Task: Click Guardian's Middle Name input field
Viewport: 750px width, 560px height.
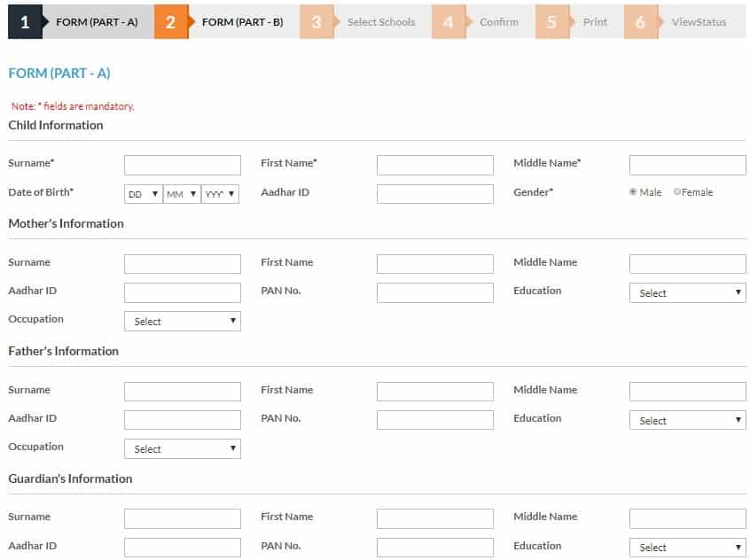Action: pos(687,519)
